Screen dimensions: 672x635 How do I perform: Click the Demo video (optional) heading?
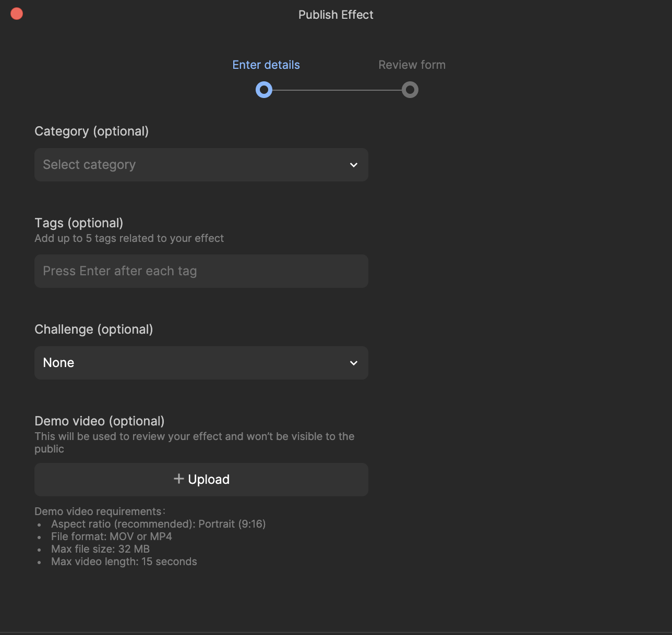coord(100,421)
